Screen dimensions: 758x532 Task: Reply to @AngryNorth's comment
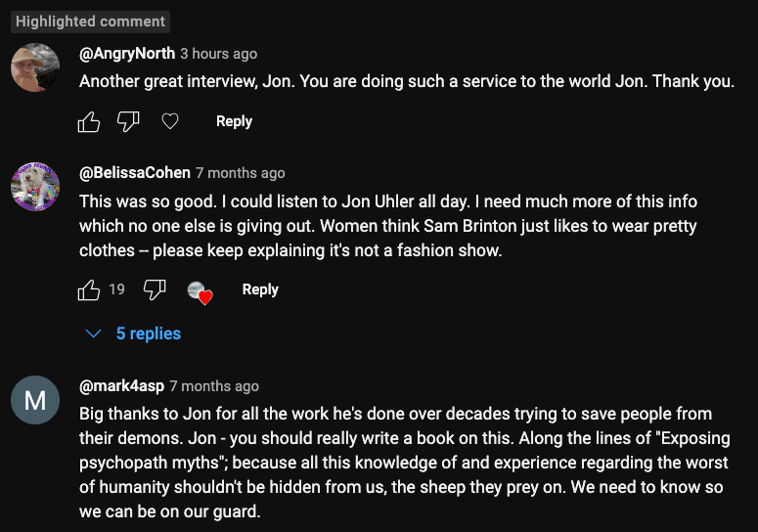(x=234, y=121)
